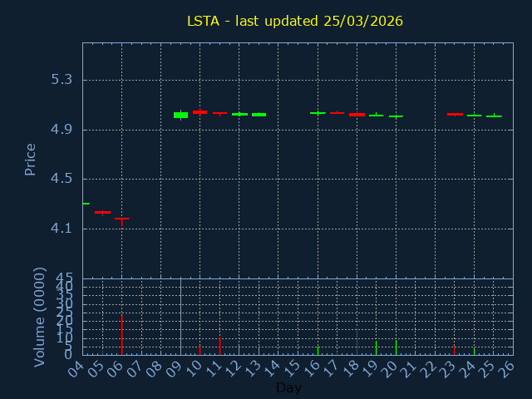
Task: Click the Day axis title
Action: click(288, 387)
